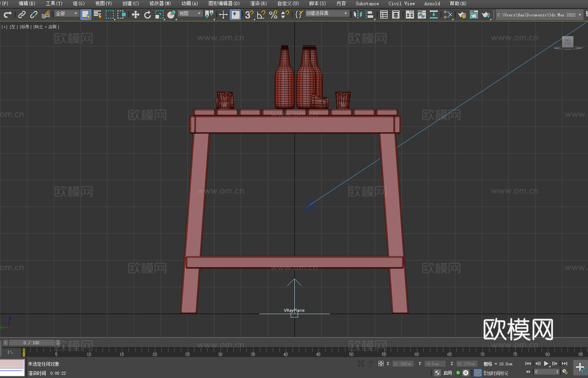Click 添加时间标记 to add time tag
The width and height of the screenshot is (588, 378).
point(495,373)
